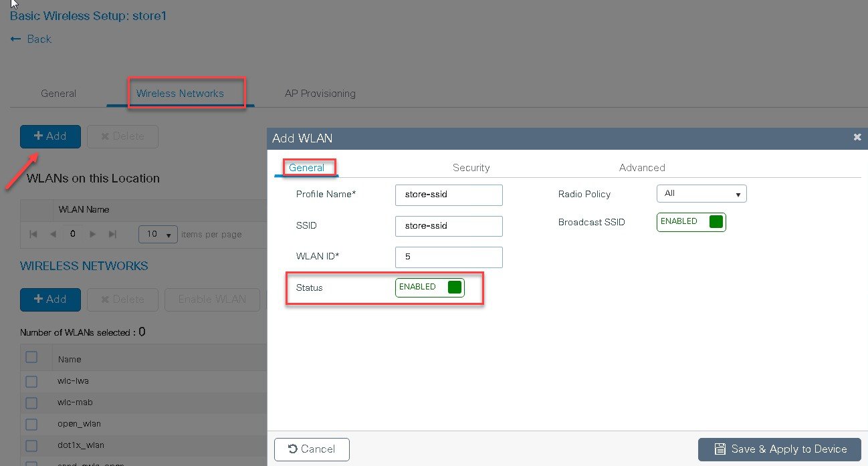This screenshot has height=466, width=868.
Task: Click the dot1x_wlan network name
Action: pos(81,445)
